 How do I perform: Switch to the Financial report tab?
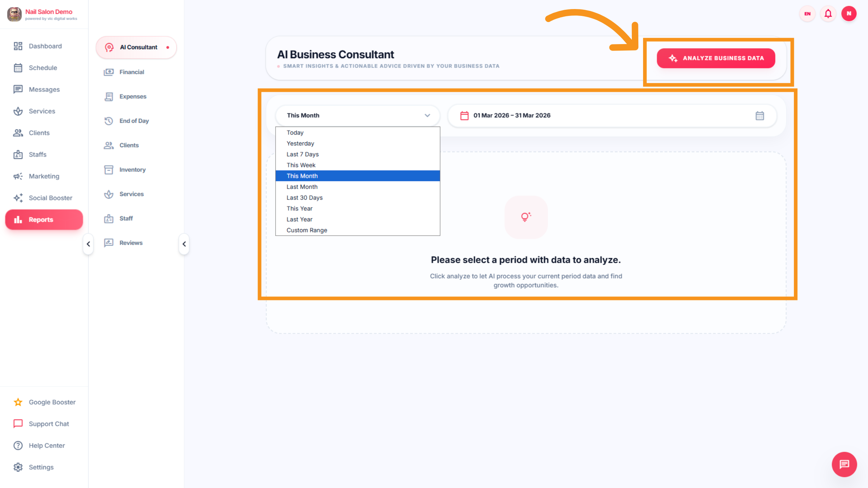(132, 72)
